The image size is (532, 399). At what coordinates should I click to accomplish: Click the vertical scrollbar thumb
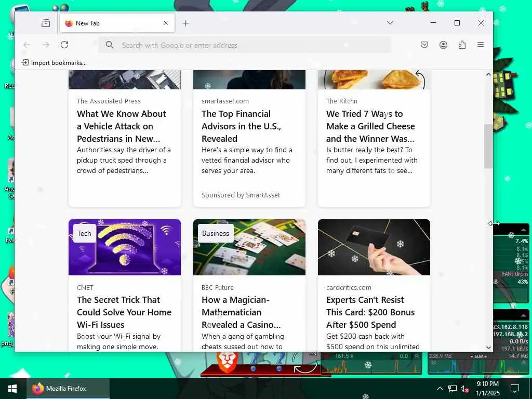point(488,146)
